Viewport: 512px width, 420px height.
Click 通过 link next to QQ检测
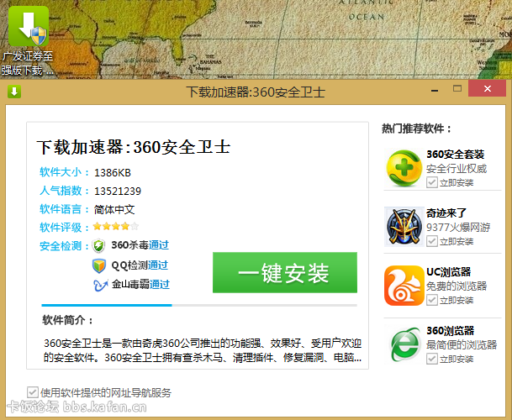point(158,265)
